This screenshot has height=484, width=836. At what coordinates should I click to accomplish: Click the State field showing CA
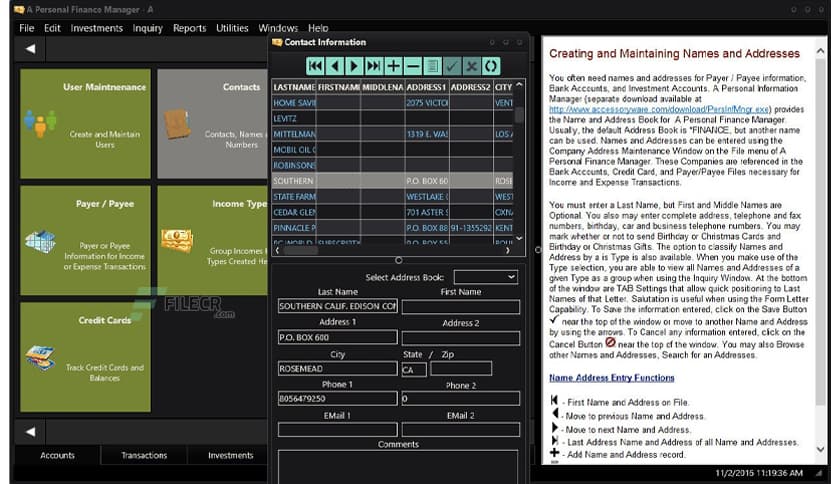(x=414, y=369)
